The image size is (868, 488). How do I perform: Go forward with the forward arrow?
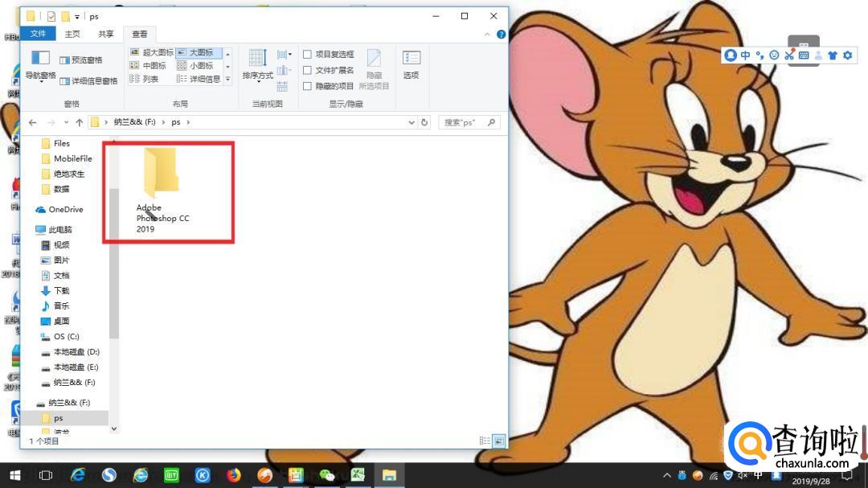coord(51,122)
